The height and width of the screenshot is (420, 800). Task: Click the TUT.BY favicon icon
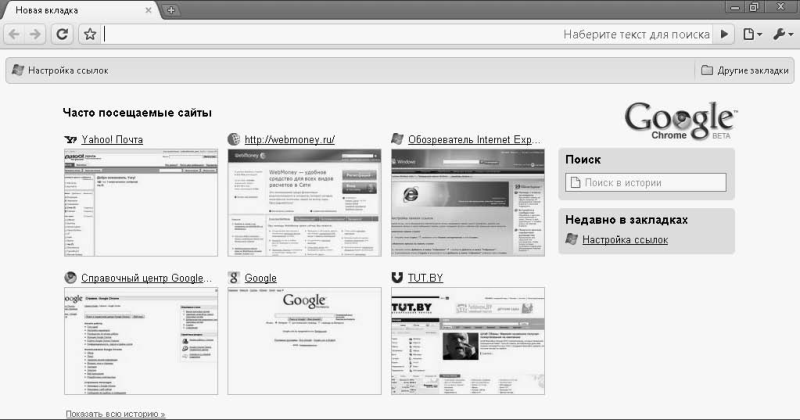(398, 277)
